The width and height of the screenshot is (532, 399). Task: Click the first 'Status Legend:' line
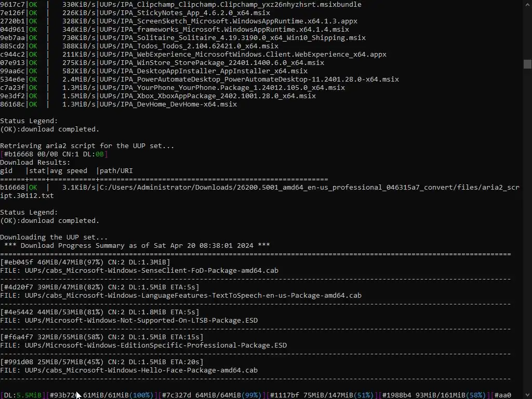(x=29, y=121)
